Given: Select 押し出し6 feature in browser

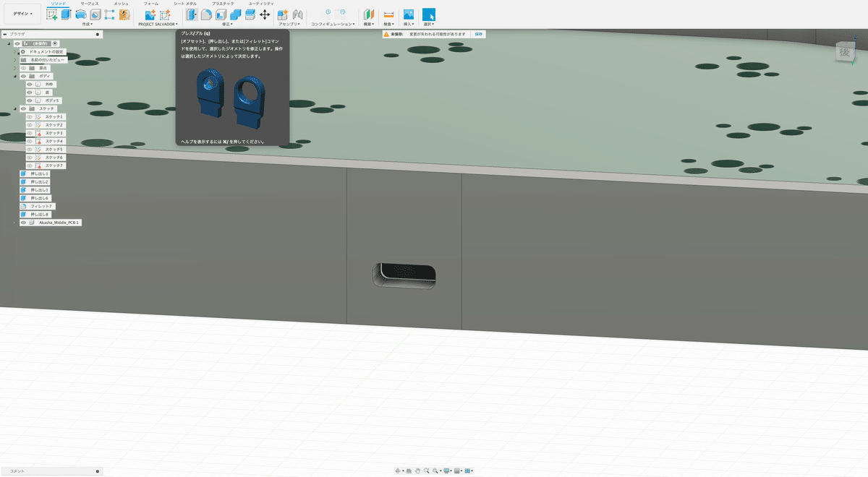Looking at the screenshot, I should [x=35, y=198].
